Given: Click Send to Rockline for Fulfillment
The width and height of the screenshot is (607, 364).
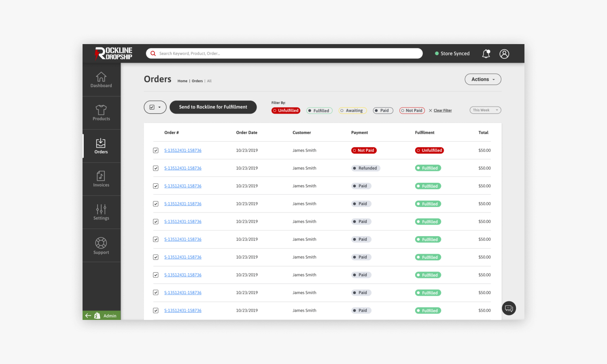Looking at the screenshot, I should pyautogui.click(x=213, y=107).
